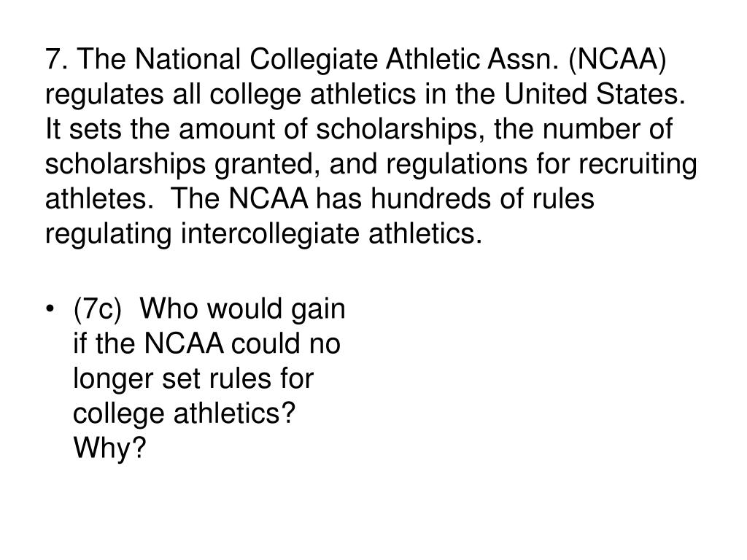Click the final "Why?" text
This screenshot has width=747, height=560.
pos(109,449)
